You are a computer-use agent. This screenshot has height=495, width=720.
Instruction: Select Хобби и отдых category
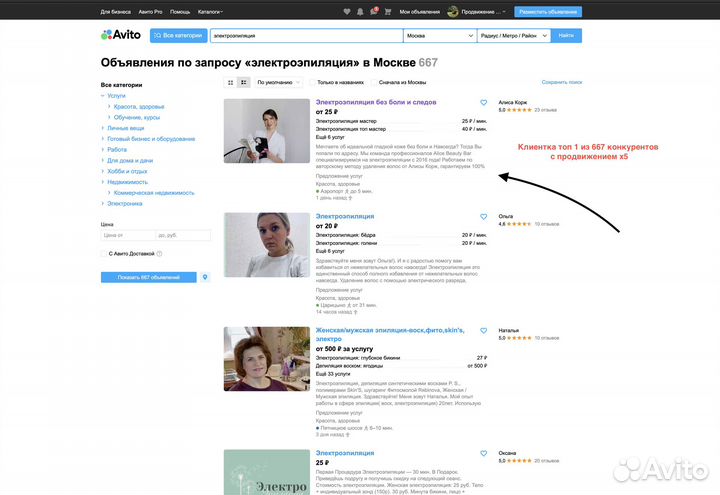[x=127, y=171]
